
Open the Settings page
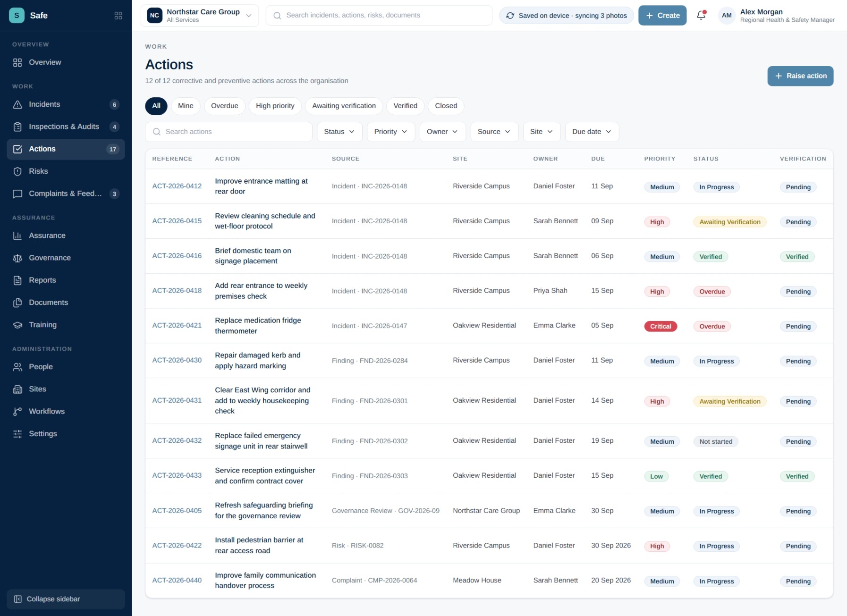coord(66,434)
